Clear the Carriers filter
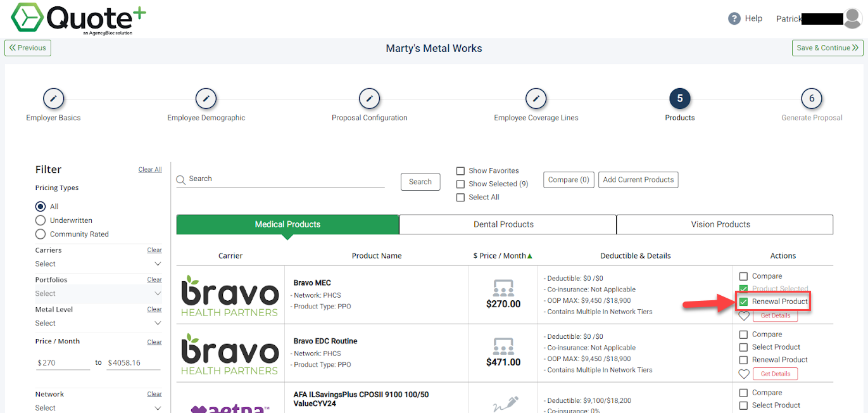The height and width of the screenshot is (413, 868). click(x=154, y=250)
